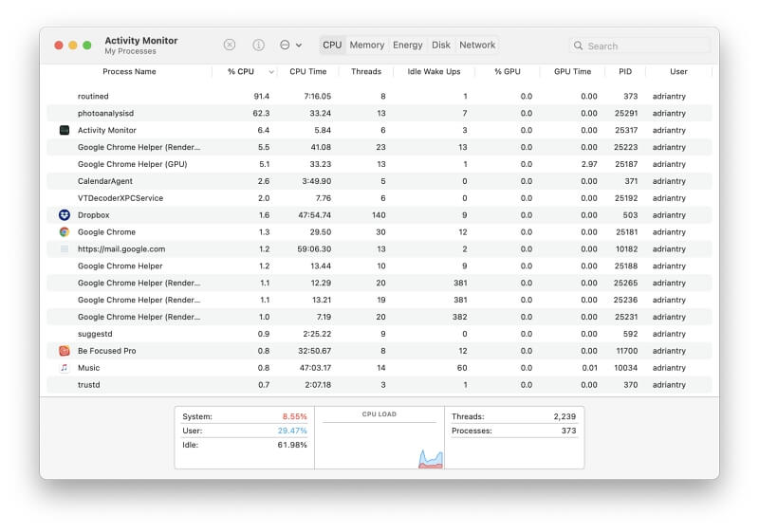Image resolution: width=759 pixels, height=532 pixels.
Task: Open the process info inspector icon
Action: coord(258,45)
